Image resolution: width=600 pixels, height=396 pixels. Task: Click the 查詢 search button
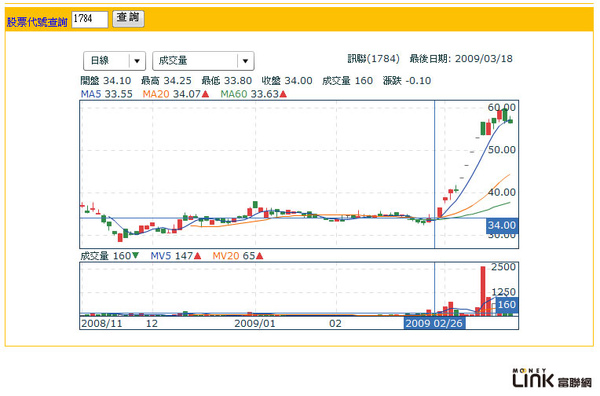click(x=128, y=18)
